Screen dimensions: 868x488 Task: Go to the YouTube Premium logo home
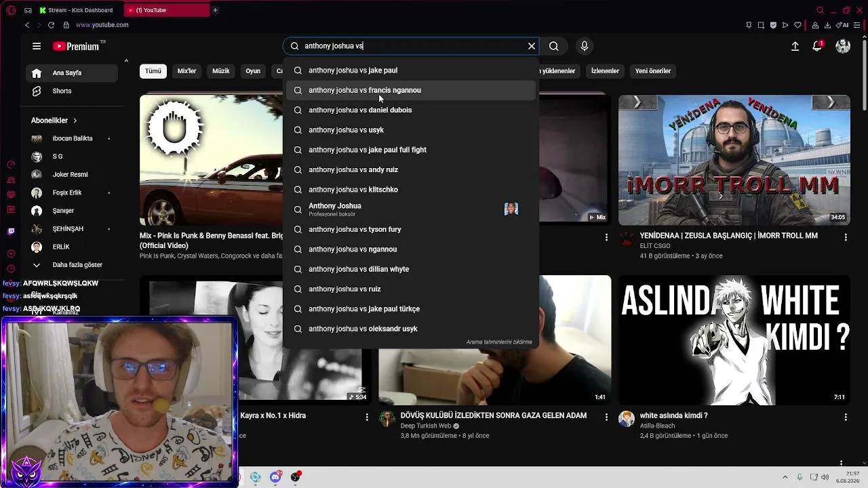pyautogui.click(x=76, y=46)
